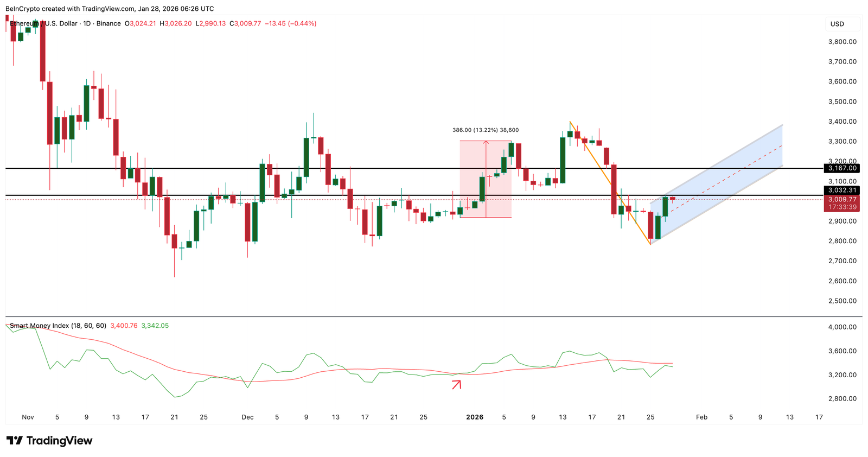The height and width of the screenshot is (457, 868).
Task: Click the green 3,342.05 indicator value
Action: coord(155,326)
